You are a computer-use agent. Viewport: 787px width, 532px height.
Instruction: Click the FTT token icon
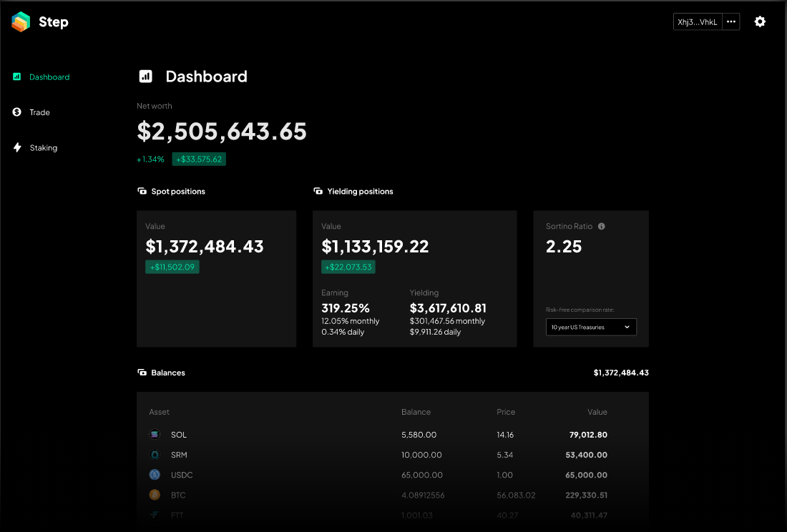click(154, 514)
